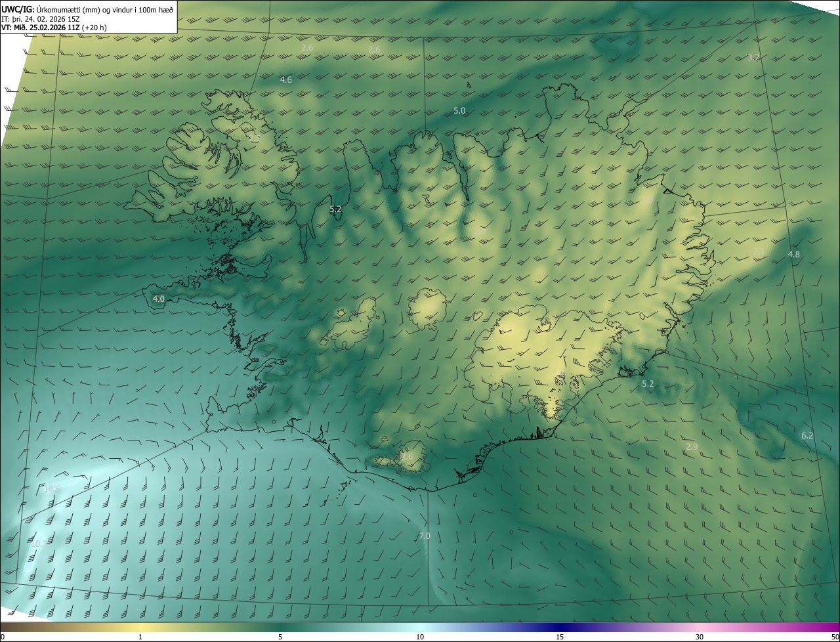Screen dimensions: 840x642
Task: Click the 6.2 value in the southeast sea
Action: (807, 436)
